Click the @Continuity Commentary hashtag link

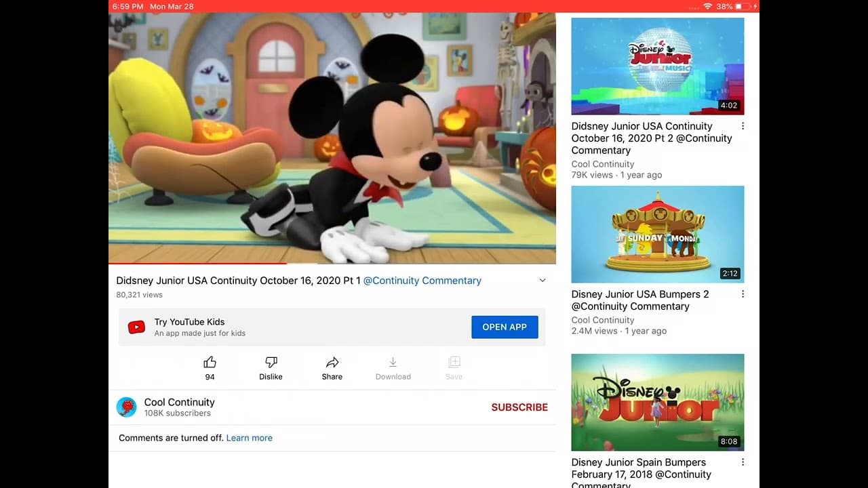click(422, 281)
